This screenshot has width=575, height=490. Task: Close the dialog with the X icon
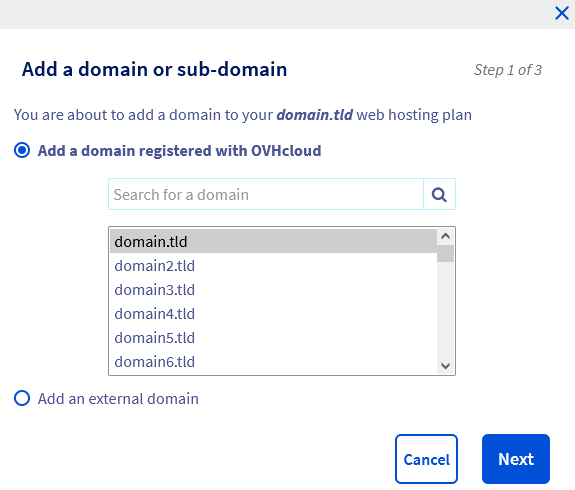pyautogui.click(x=561, y=13)
